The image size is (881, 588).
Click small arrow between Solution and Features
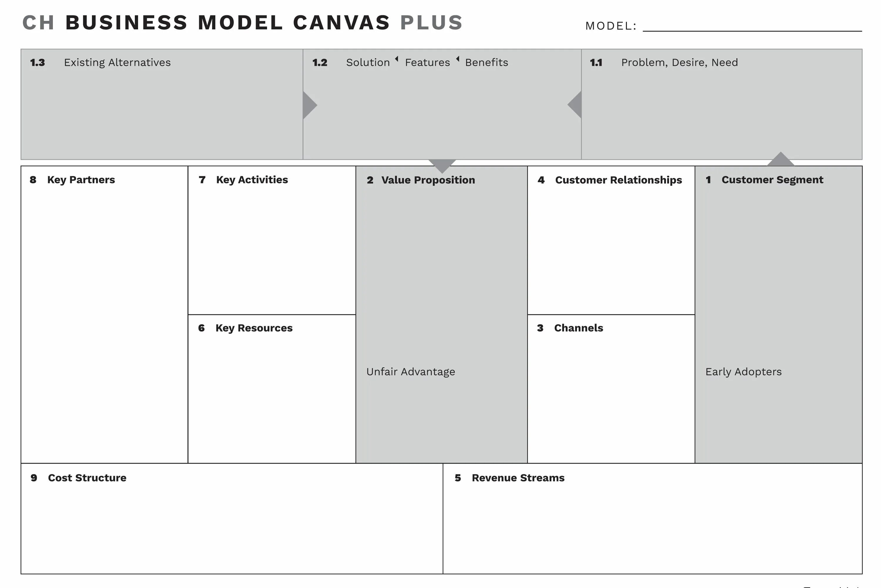(397, 59)
